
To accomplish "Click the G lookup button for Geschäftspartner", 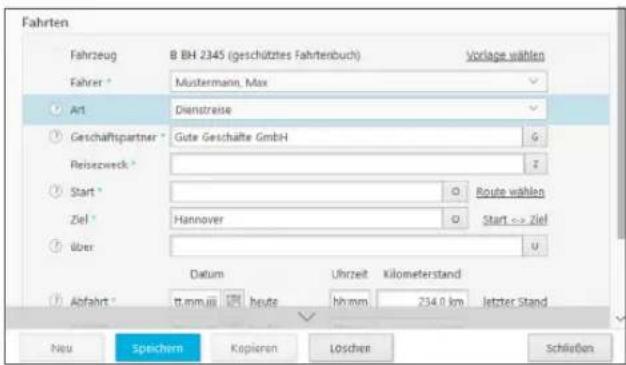I will click(535, 137).
